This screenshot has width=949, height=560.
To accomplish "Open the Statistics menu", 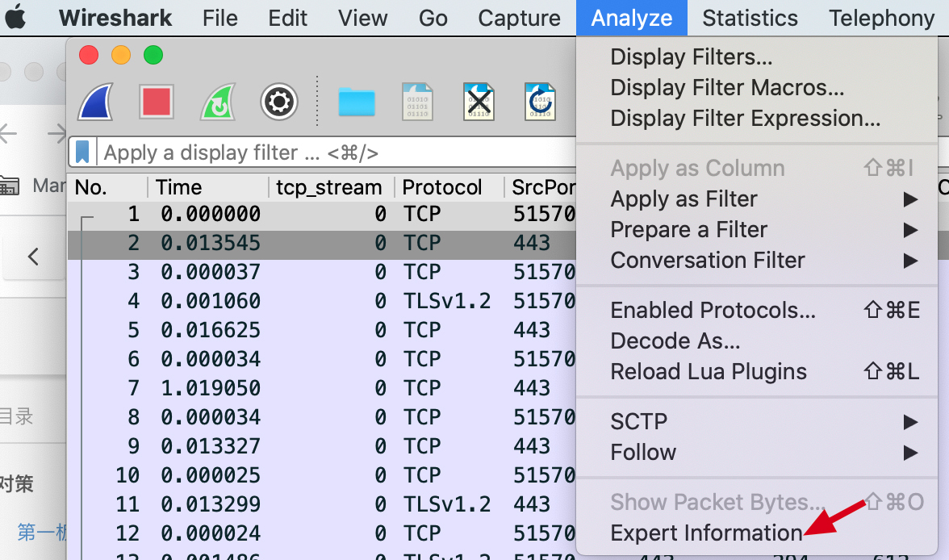I will 750,18.
